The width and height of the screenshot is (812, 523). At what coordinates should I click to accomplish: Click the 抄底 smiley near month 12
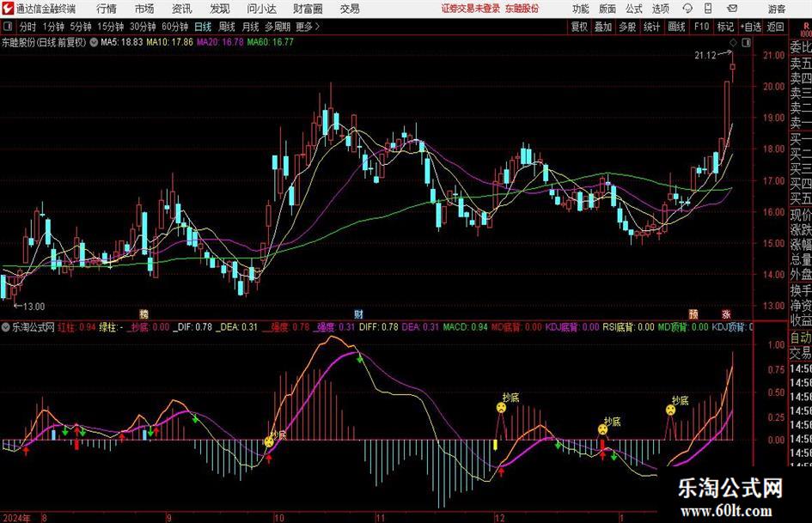pos(501,408)
